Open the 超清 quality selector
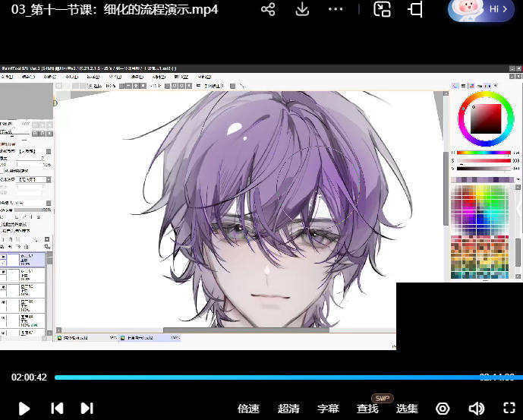 [288, 409]
